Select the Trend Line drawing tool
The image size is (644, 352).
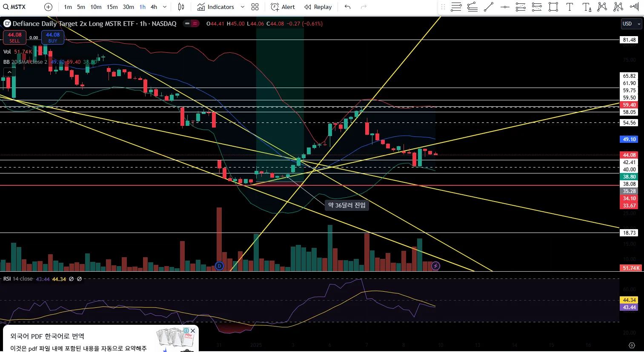point(489,7)
